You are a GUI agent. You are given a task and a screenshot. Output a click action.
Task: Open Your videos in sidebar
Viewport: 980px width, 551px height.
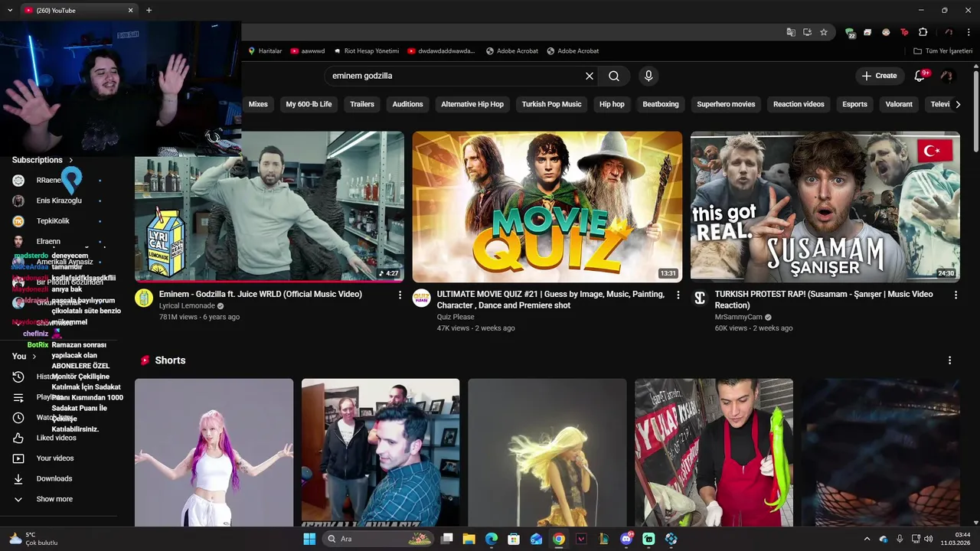(55, 458)
